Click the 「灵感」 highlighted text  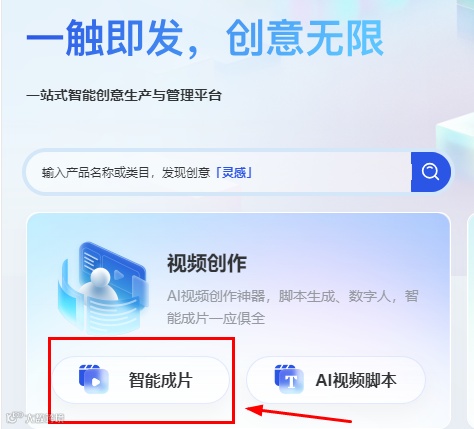(x=234, y=173)
